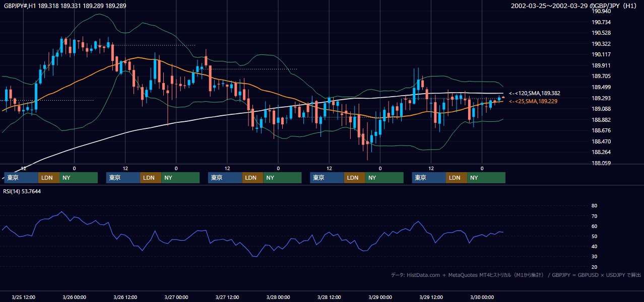This screenshot has height=302, width=644.
Task: Click the RSI level 50 label
Action: (594, 236)
